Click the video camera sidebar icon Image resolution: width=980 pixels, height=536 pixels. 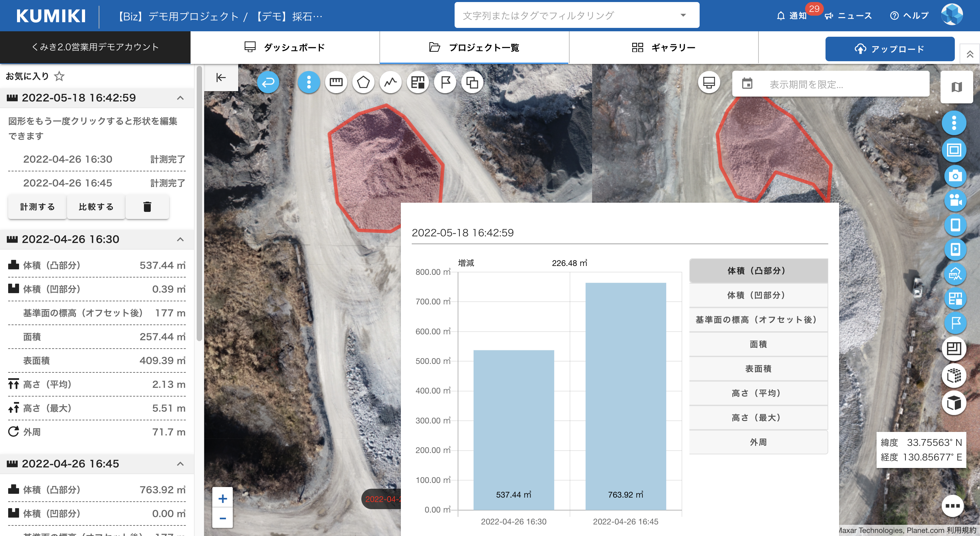[954, 200]
